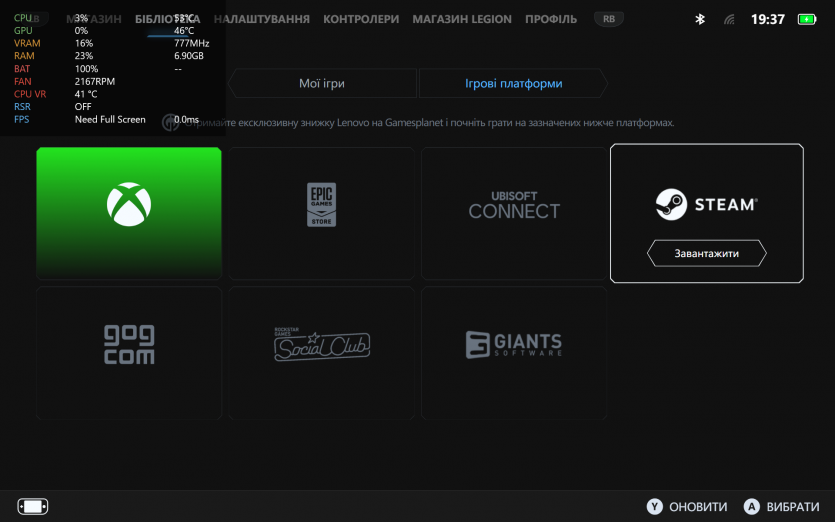This screenshot has height=522, width=835.
Task: Open the Контролери menu
Action: click(x=361, y=19)
